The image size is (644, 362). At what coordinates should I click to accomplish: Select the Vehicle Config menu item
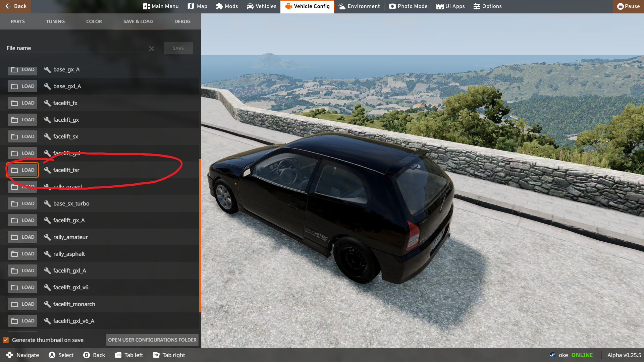click(307, 6)
